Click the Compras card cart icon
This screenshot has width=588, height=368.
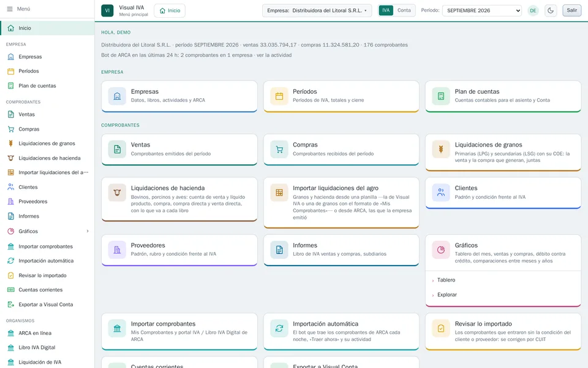pos(279,150)
